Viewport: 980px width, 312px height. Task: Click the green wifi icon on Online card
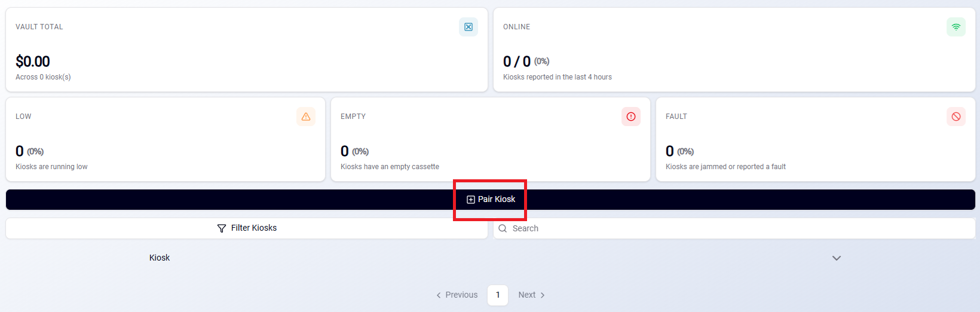(956, 27)
